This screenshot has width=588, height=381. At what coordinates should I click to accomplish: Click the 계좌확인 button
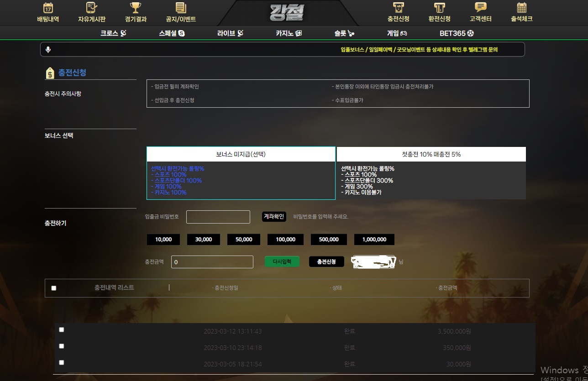click(274, 217)
